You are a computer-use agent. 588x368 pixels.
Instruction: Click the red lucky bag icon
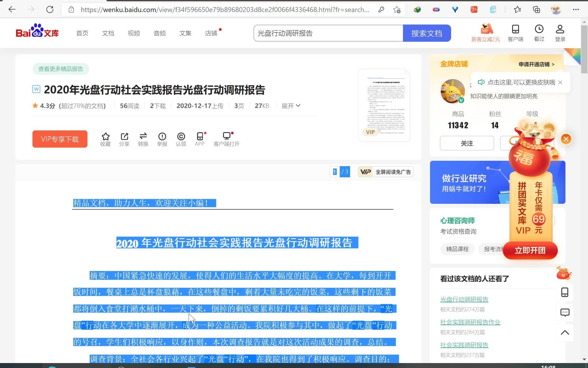pyautogui.click(x=564, y=273)
